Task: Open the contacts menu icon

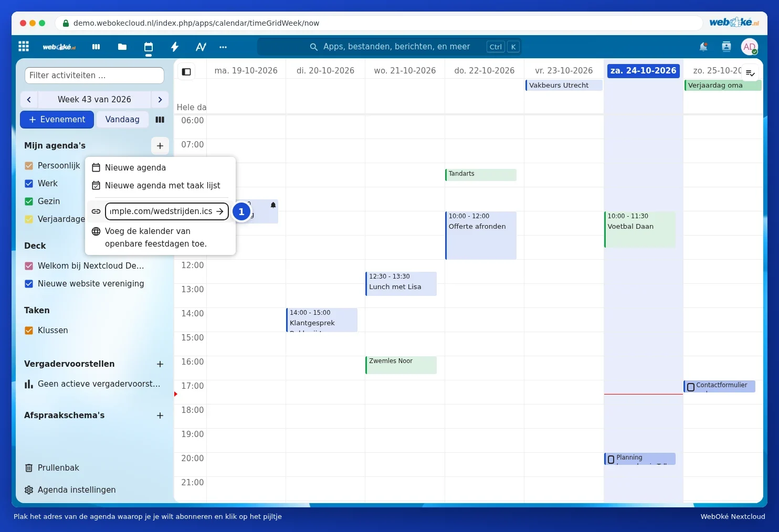Action: (727, 47)
